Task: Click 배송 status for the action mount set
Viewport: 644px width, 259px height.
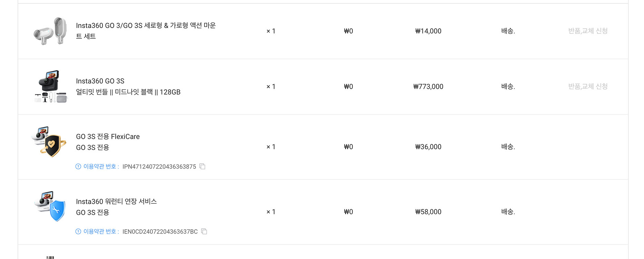Action: [x=508, y=31]
